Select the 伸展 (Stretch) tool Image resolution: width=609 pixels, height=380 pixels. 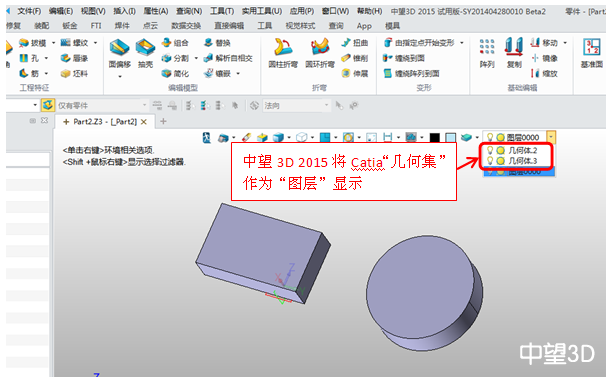point(355,73)
